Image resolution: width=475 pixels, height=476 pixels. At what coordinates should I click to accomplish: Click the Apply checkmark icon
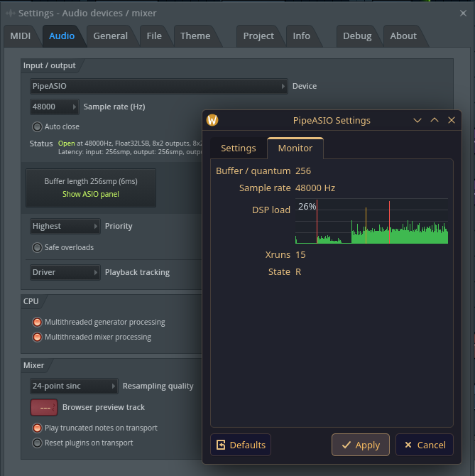346,445
